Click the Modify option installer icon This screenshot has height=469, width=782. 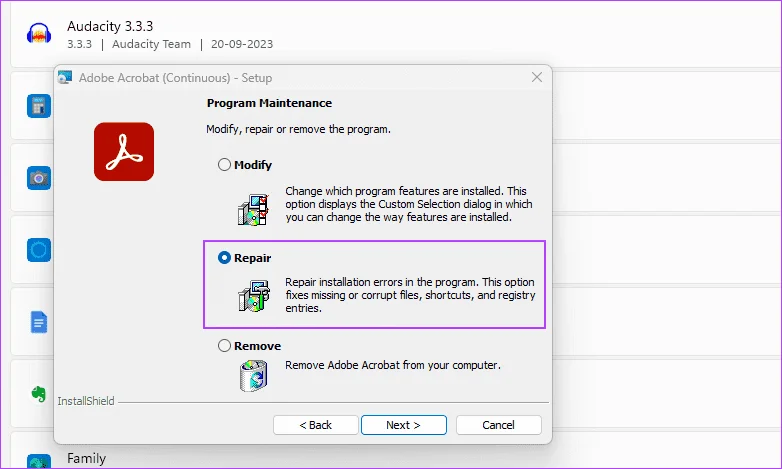point(253,210)
